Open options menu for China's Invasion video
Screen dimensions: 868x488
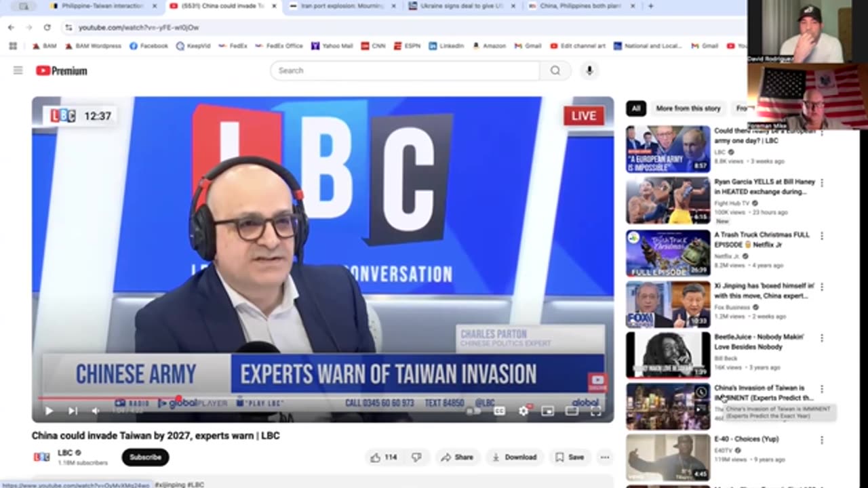pos(822,389)
